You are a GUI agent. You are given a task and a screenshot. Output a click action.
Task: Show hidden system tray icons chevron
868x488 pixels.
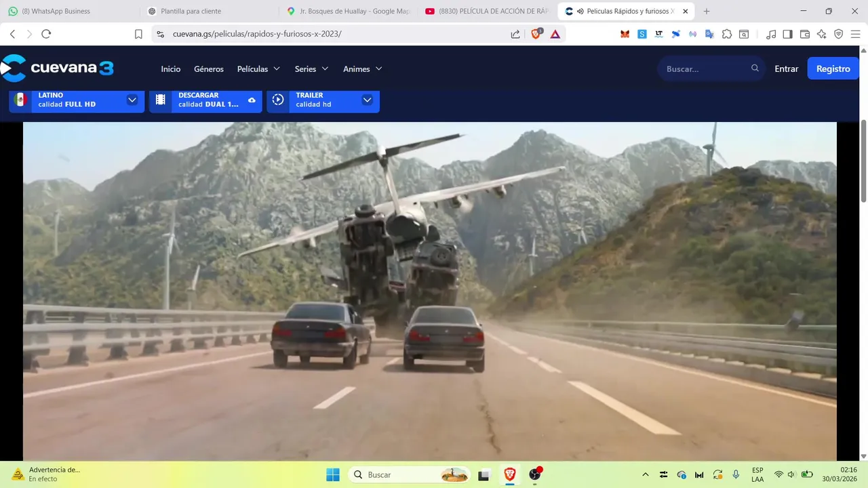645,474
